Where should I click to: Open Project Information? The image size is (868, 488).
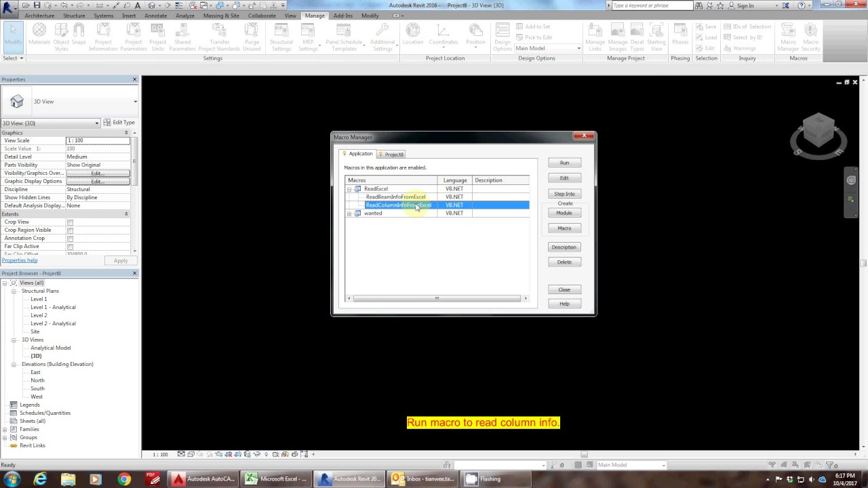point(103,36)
